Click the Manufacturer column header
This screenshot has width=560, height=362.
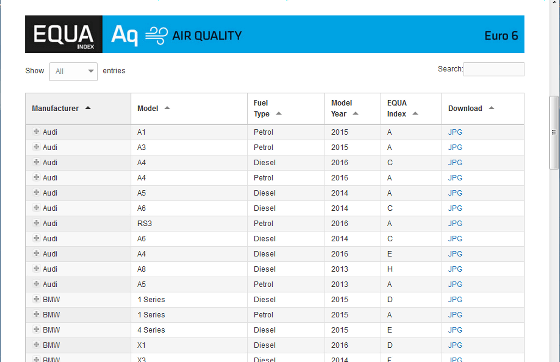[x=78, y=109]
